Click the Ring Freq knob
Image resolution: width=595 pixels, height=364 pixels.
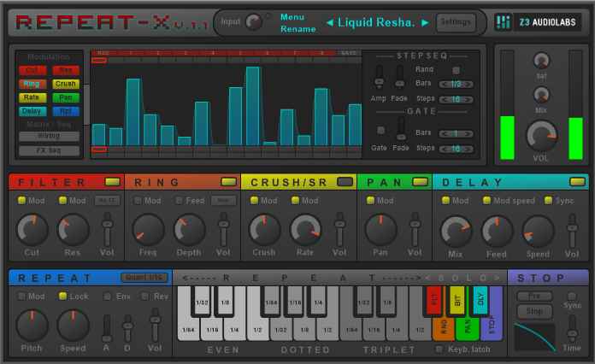pos(148,229)
